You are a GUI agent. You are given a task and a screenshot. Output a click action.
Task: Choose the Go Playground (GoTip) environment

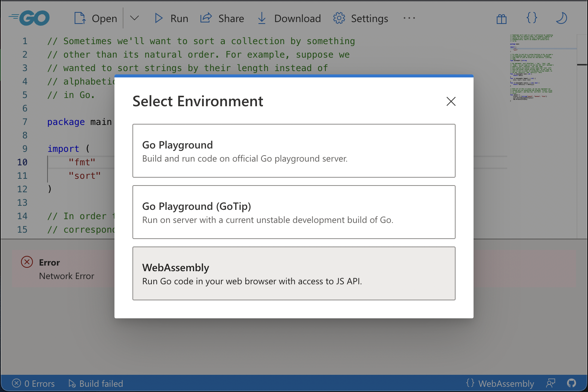[294, 212]
